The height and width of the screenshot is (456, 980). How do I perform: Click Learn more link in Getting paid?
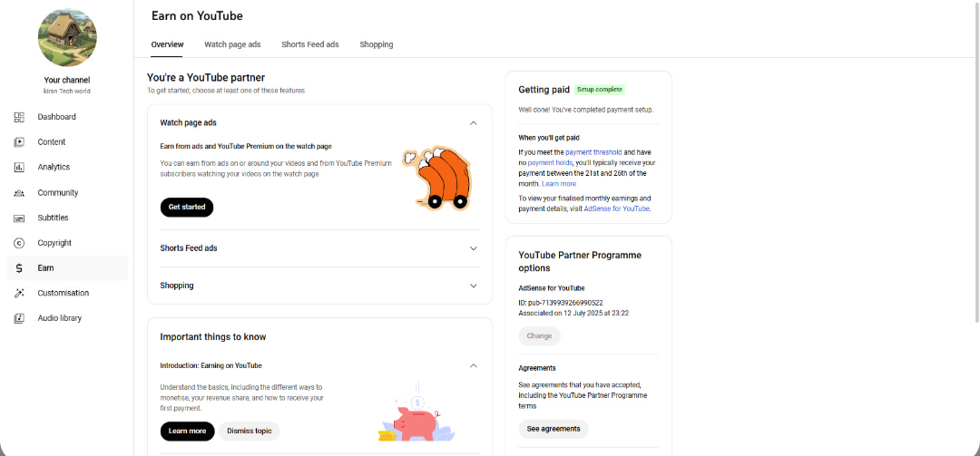(559, 184)
